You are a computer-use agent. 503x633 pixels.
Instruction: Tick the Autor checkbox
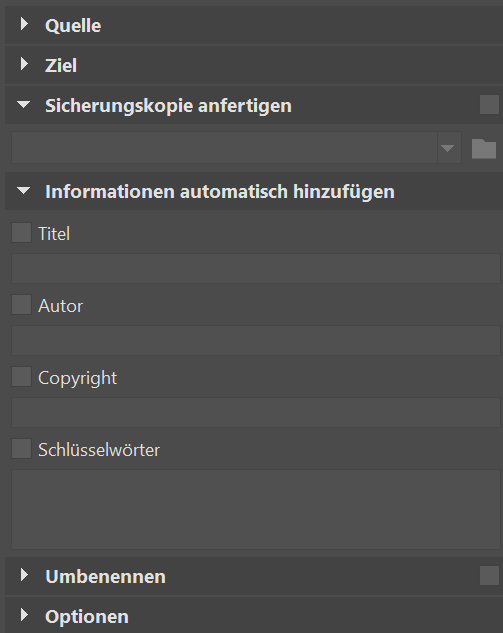(21, 304)
